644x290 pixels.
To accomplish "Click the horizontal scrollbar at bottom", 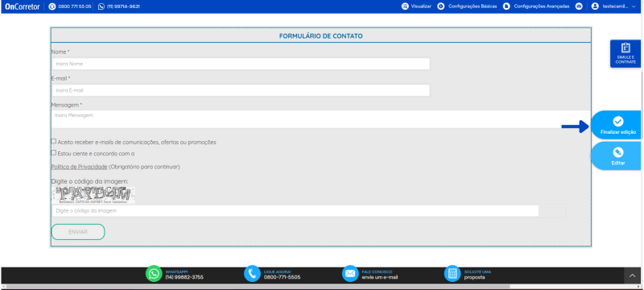I will coord(257,286).
